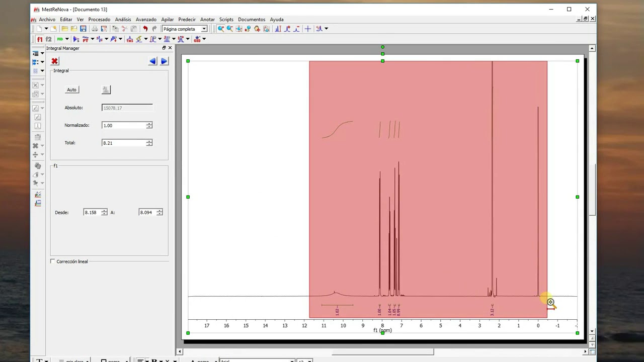The width and height of the screenshot is (644, 362).
Task: Open the Procesado menu
Action: pos(99,20)
